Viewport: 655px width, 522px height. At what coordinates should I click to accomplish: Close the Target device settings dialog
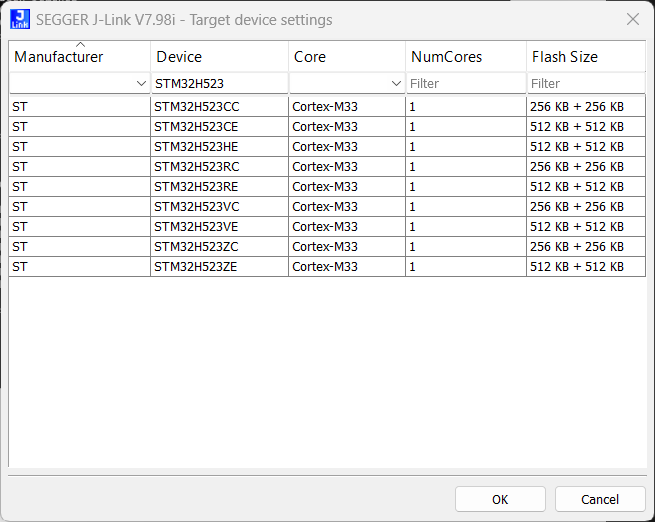[632, 19]
